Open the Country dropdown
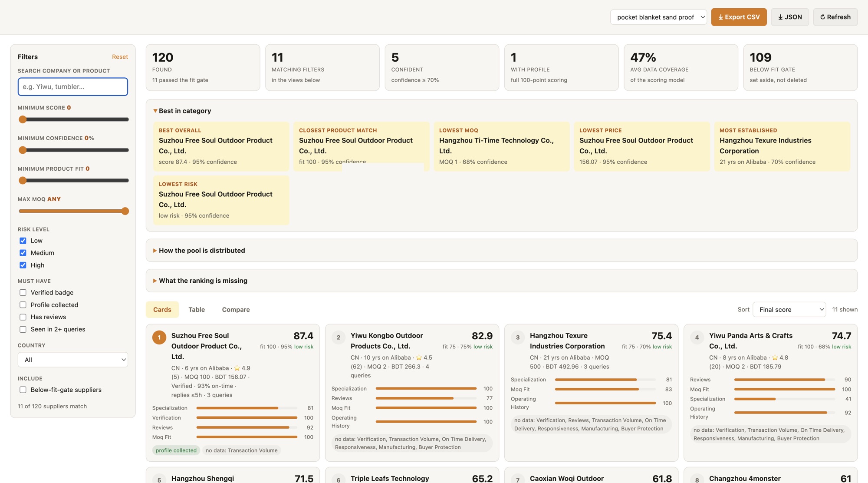The image size is (868, 483). (x=73, y=360)
